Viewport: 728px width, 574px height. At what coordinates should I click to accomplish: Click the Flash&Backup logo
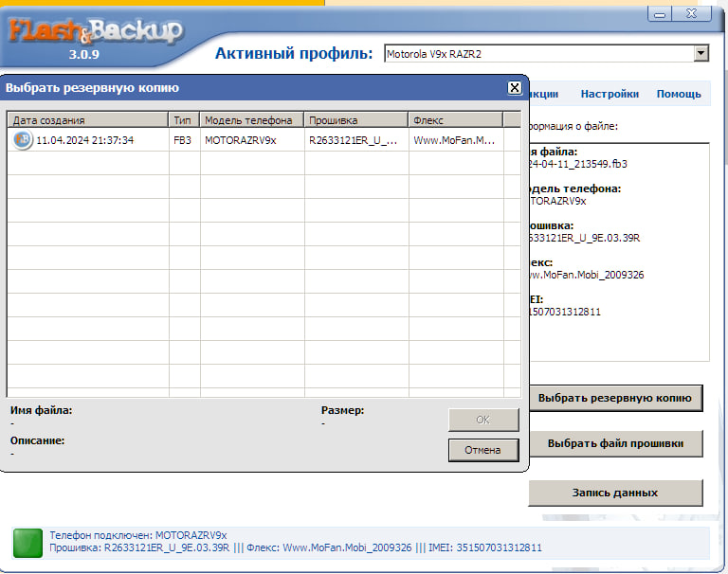tap(96, 31)
